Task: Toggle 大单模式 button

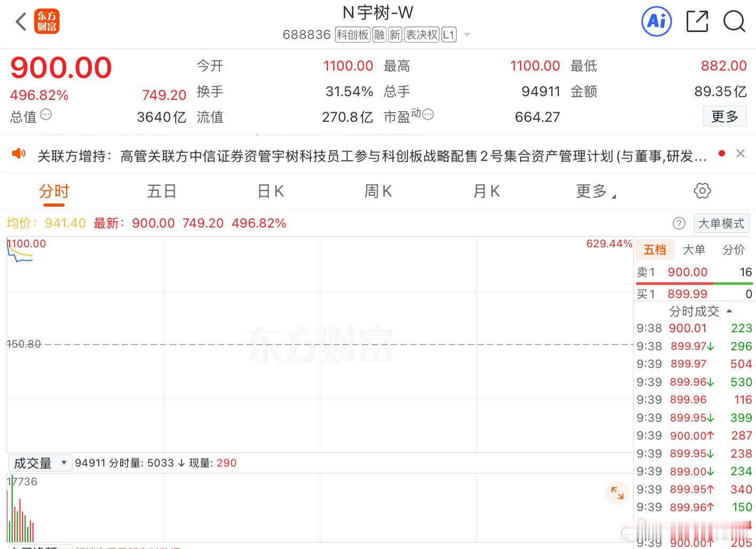Action: [721, 223]
